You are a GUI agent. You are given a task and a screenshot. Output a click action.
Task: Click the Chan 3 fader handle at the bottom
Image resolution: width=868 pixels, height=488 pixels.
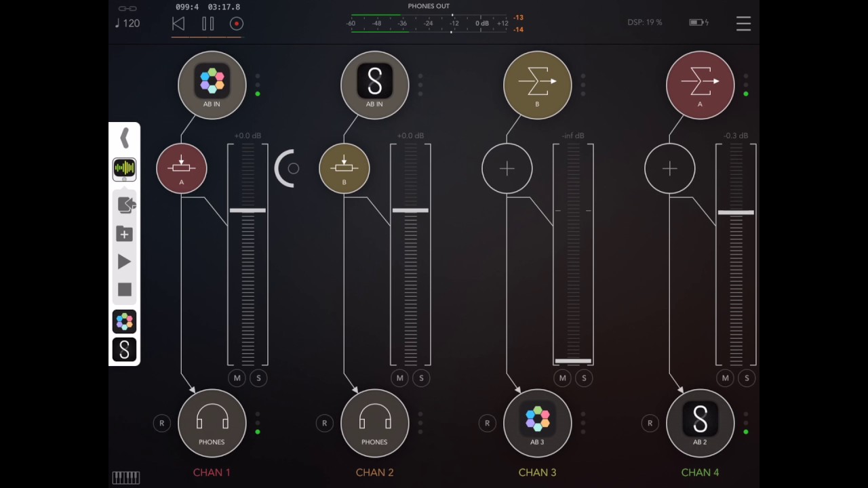(x=573, y=361)
